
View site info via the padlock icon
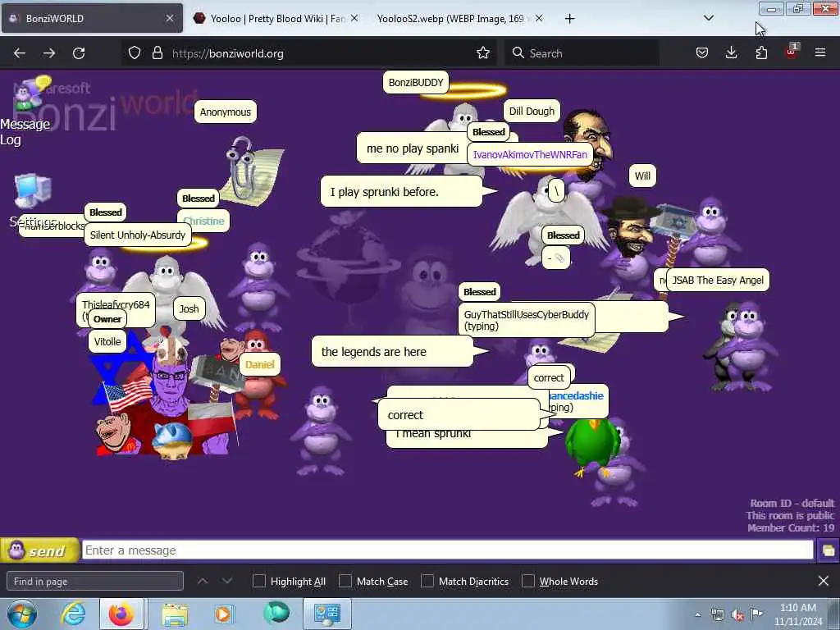pos(157,53)
